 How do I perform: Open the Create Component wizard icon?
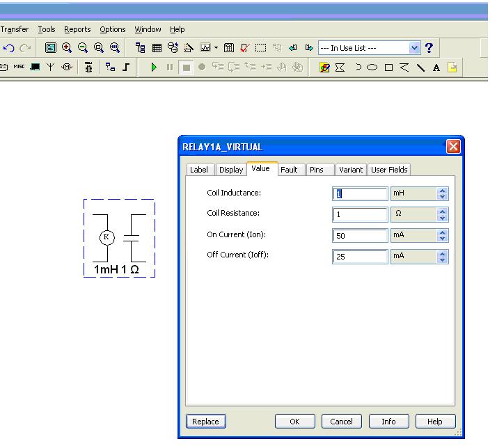[189, 48]
